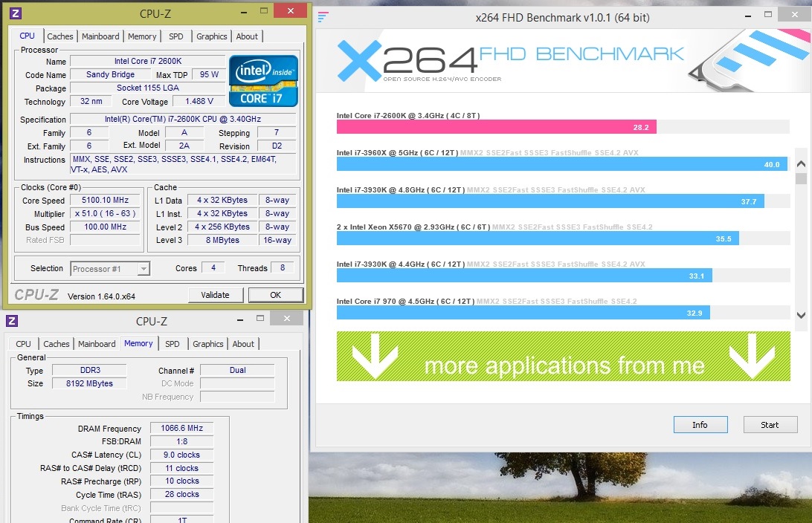Close the x264 FHD Benchmark window
Image resolution: width=812 pixels, height=523 pixels.
(794, 15)
